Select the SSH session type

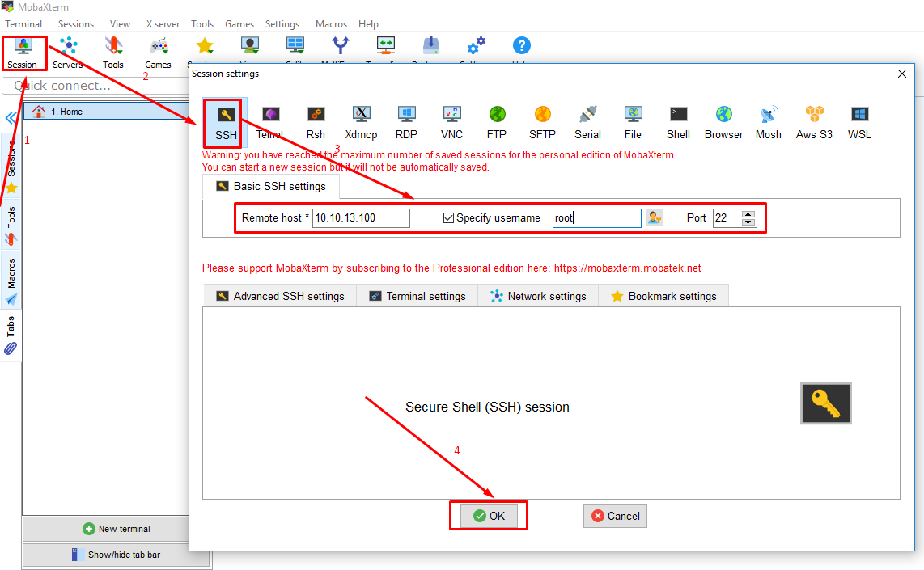226,122
